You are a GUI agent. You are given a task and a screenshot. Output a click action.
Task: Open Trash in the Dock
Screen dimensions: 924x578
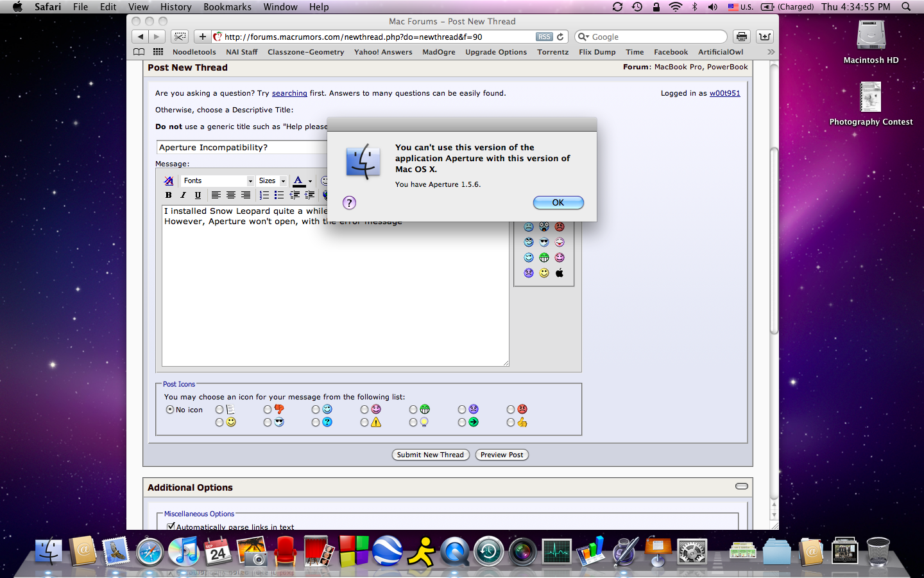[x=878, y=552]
